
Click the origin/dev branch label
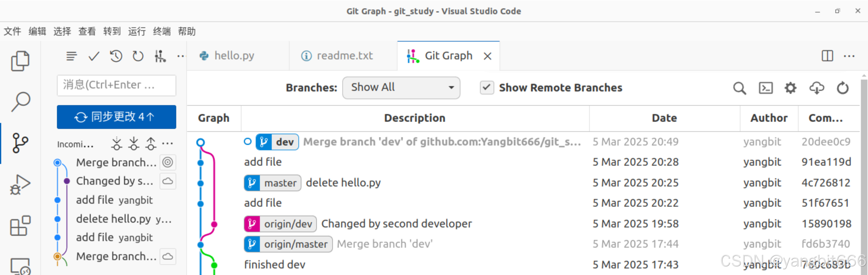280,224
